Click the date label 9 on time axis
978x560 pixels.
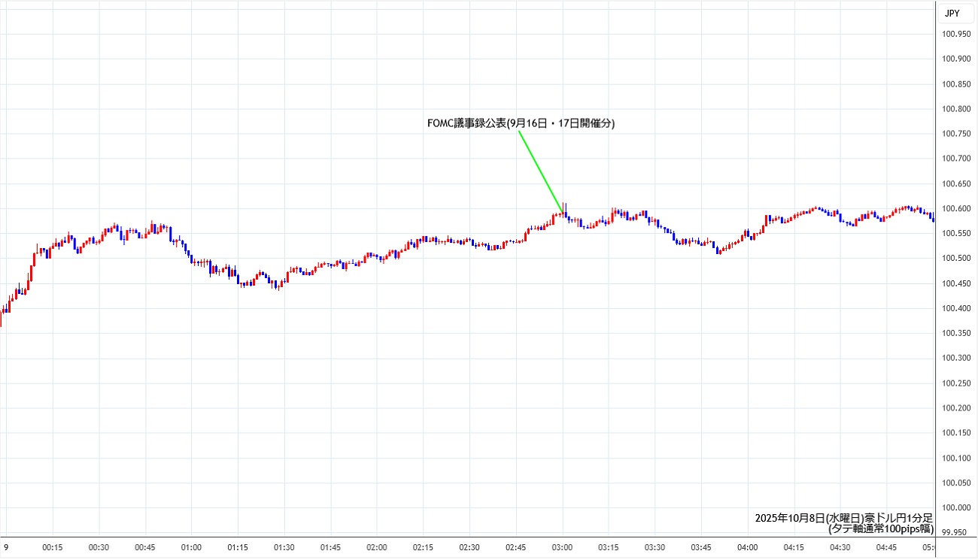click(x=6, y=548)
